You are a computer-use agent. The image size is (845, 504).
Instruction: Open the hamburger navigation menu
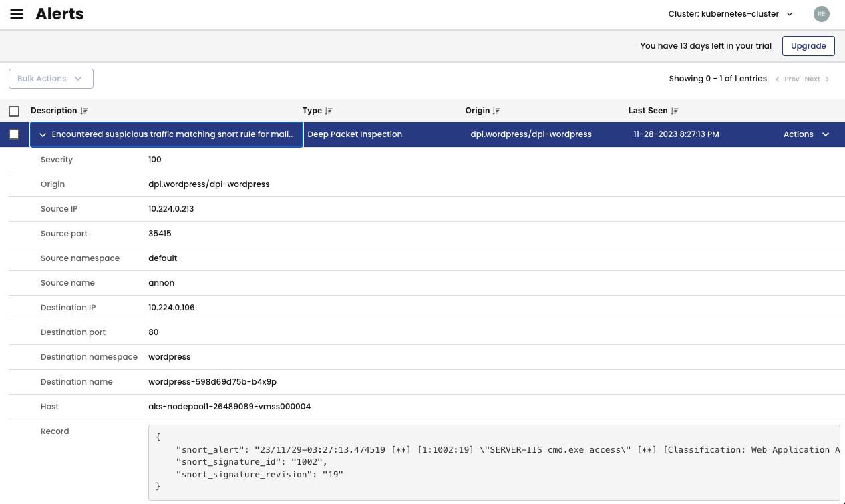17,14
